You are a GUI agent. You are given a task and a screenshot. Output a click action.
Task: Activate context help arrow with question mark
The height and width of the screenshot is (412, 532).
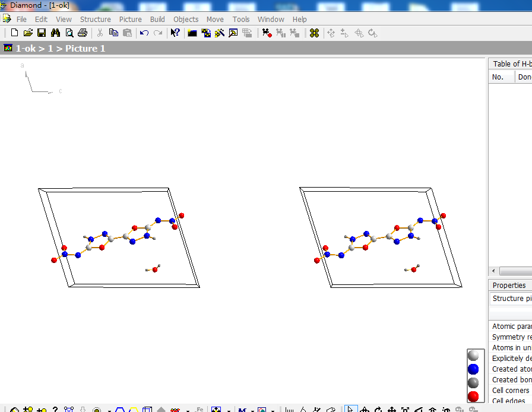[x=175, y=33]
